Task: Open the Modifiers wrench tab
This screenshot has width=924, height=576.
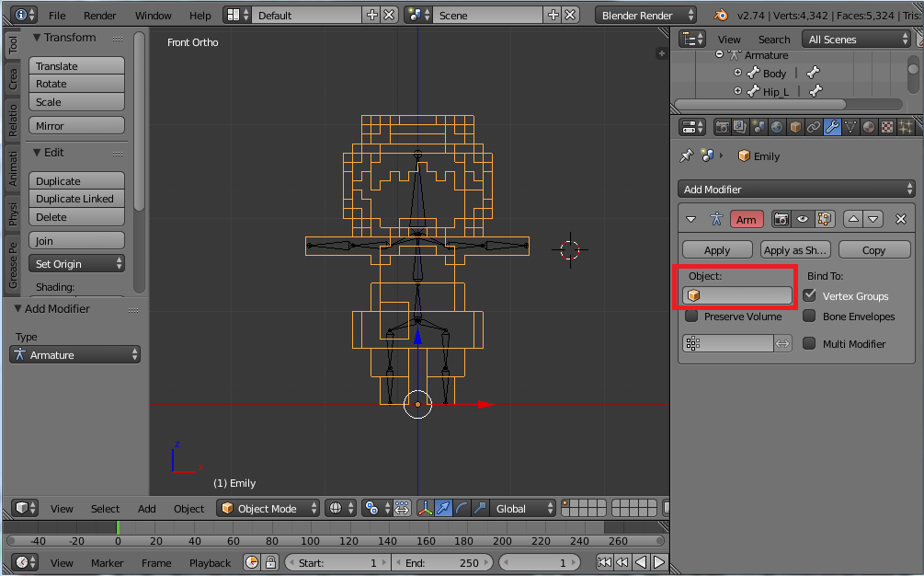Action: (831, 127)
